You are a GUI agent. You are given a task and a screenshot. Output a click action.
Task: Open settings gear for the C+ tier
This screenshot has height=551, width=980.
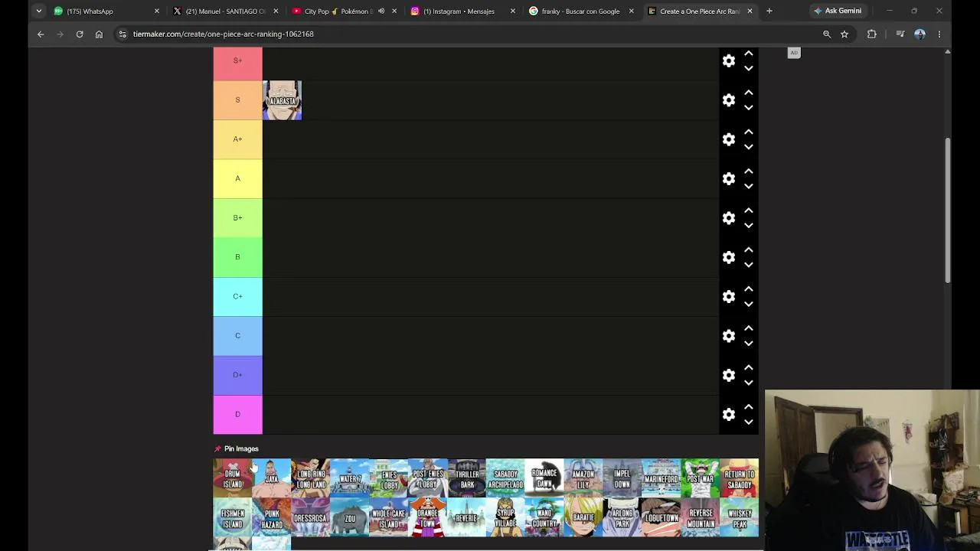coord(729,296)
